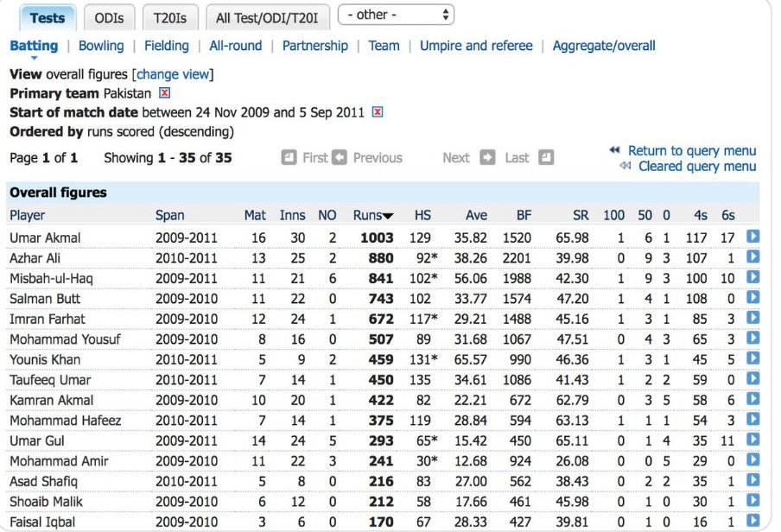Click the Next page arrow icon
This screenshot has height=532, width=781.
(x=487, y=157)
